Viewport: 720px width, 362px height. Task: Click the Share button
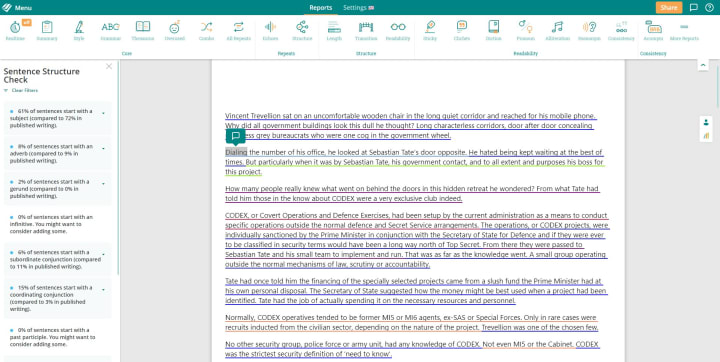point(669,7)
